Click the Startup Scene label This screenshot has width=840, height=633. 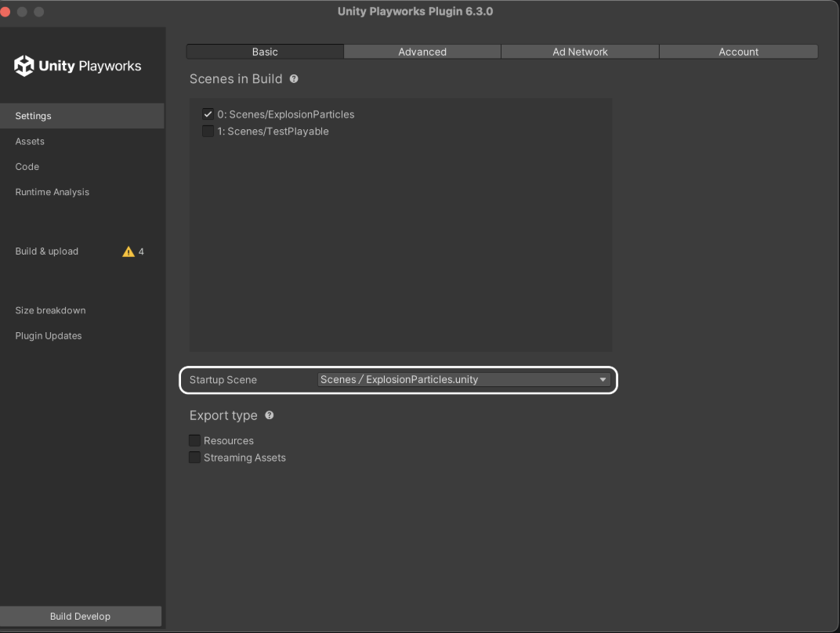[223, 380]
